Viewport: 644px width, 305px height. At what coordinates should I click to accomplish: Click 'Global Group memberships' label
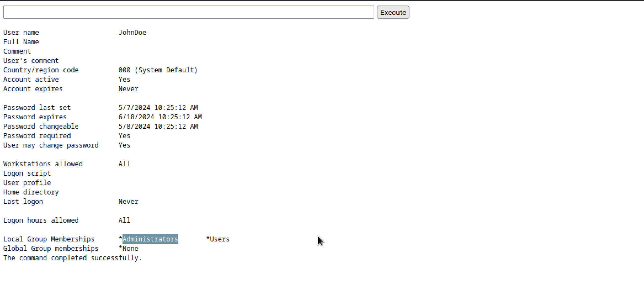[51, 248]
